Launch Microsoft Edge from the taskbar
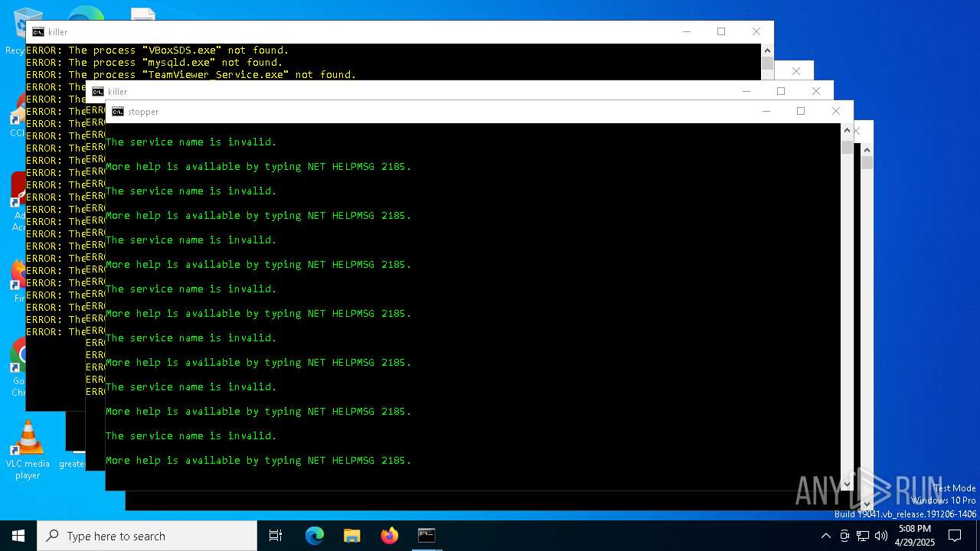980x551 pixels. 315,536
